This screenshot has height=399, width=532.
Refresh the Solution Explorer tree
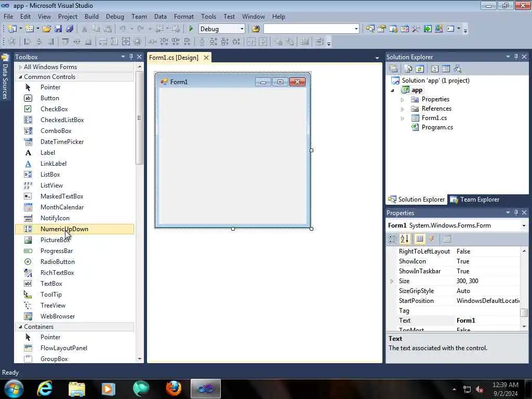[420, 69]
